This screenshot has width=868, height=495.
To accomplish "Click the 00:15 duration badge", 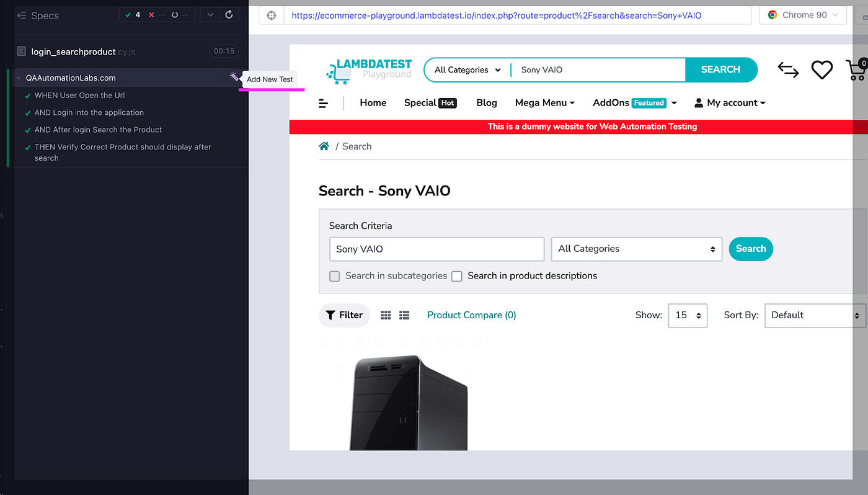I will [x=224, y=51].
